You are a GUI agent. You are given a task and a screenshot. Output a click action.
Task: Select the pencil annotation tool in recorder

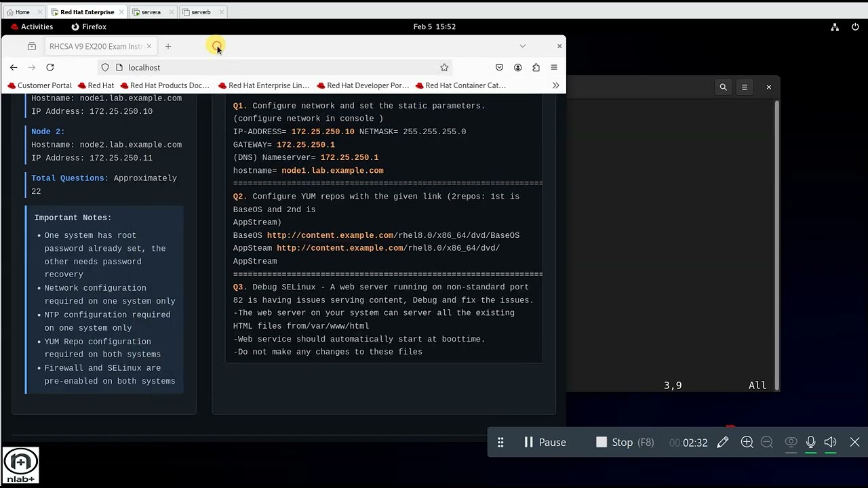coord(723,442)
